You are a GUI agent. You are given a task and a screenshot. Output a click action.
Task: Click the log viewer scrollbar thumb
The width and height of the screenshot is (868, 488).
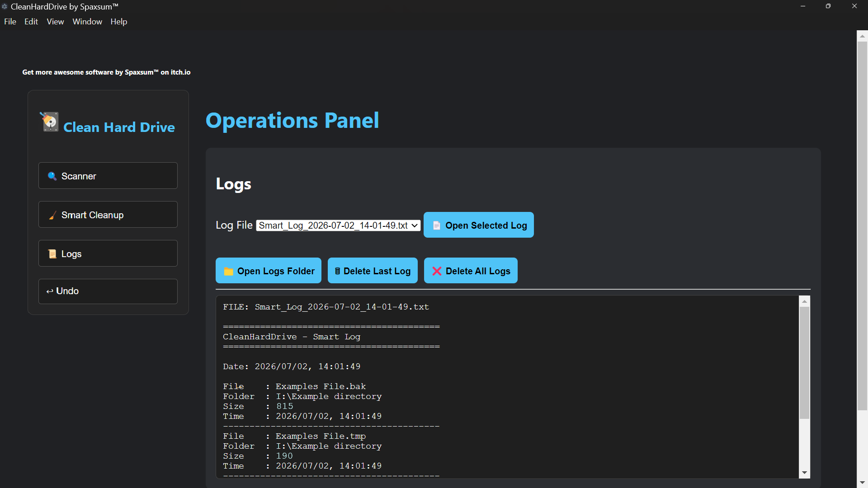(804, 363)
